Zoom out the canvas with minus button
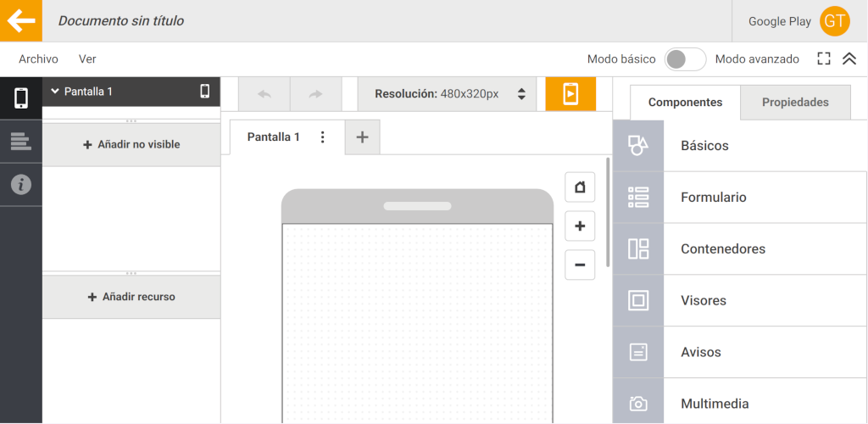 click(x=580, y=265)
